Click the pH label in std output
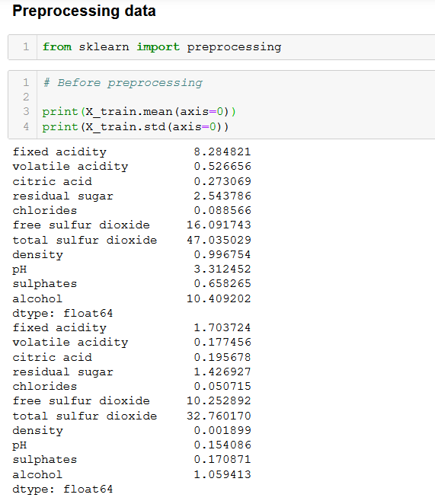The width and height of the screenshot is (435, 504). pos(20,445)
